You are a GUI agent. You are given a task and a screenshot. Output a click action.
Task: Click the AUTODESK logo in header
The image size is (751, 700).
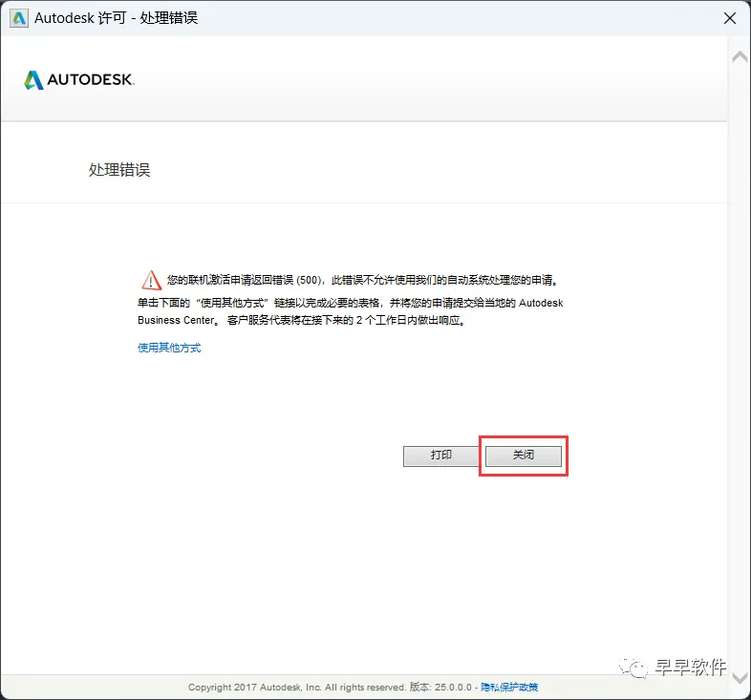pyautogui.click(x=79, y=80)
